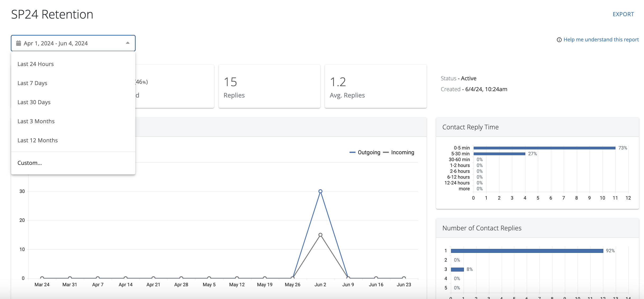Open Help me understand this report
This screenshot has height=299, width=644.
(x=601, y=40)
